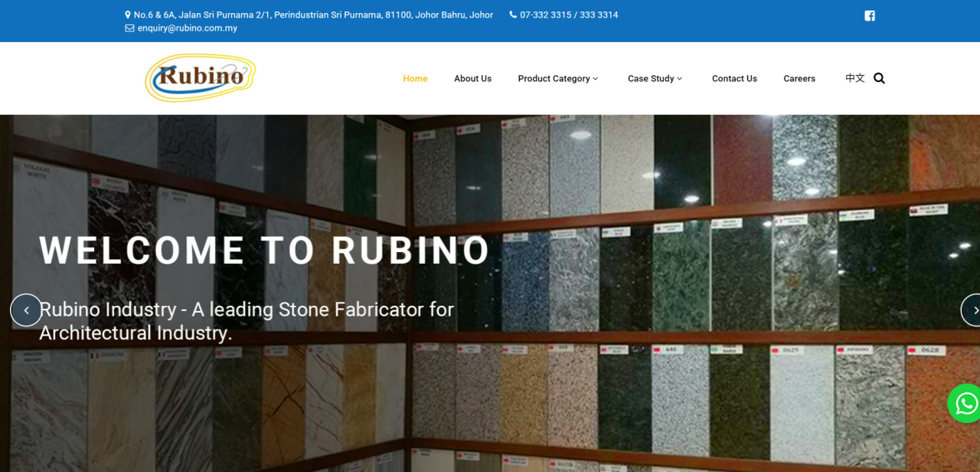Click the Product Category chevron arrow
Image resolution: width=980 pixels, height=472 pixels.
tap(596, 79)
